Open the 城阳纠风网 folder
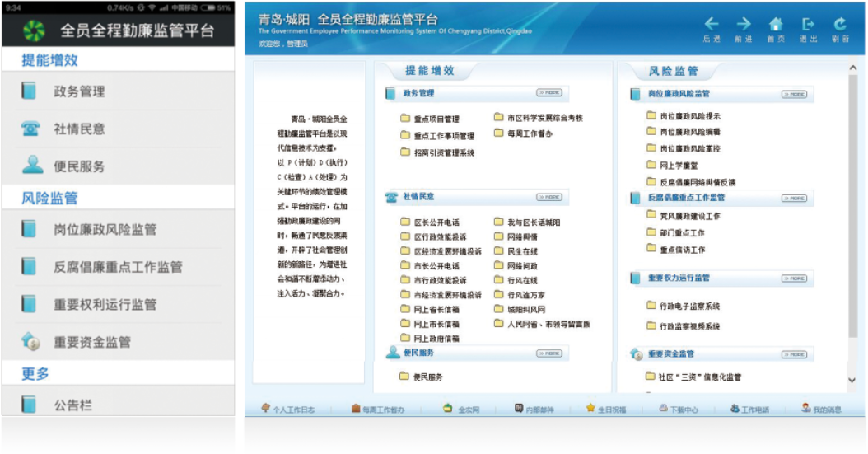 (x=520, y=309)
